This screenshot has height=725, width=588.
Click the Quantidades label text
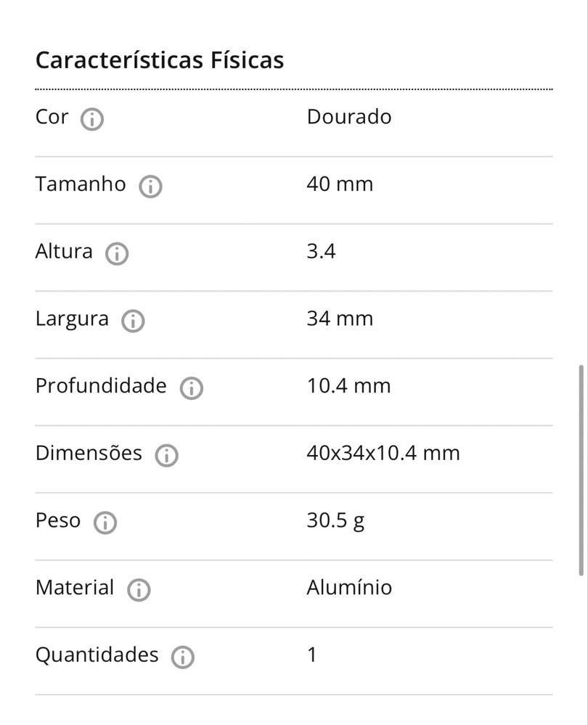[x=97, y=655]
